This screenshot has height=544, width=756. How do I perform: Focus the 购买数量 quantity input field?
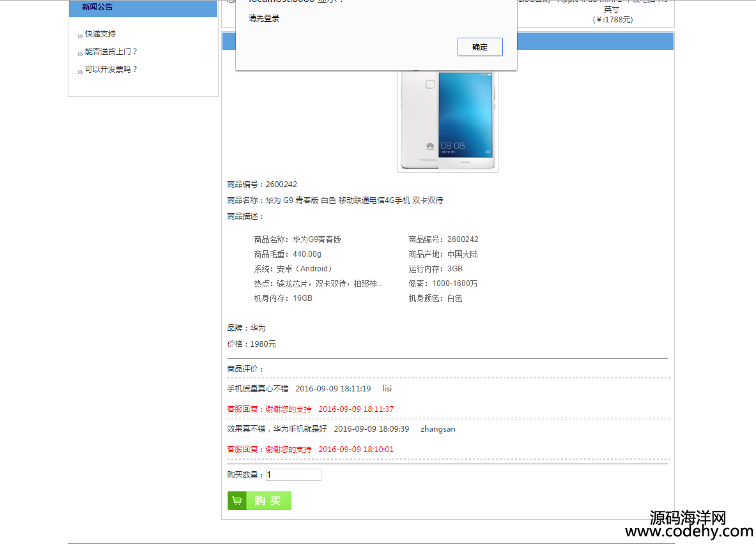[x=293, y=475]
